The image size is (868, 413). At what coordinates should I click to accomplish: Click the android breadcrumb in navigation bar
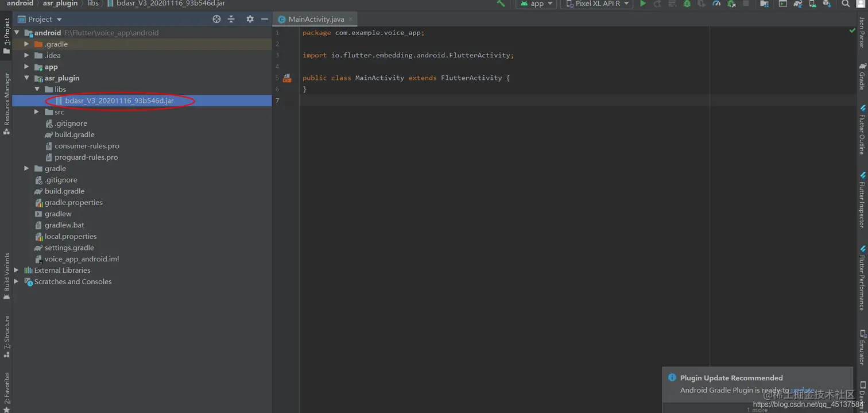[20, 3]
